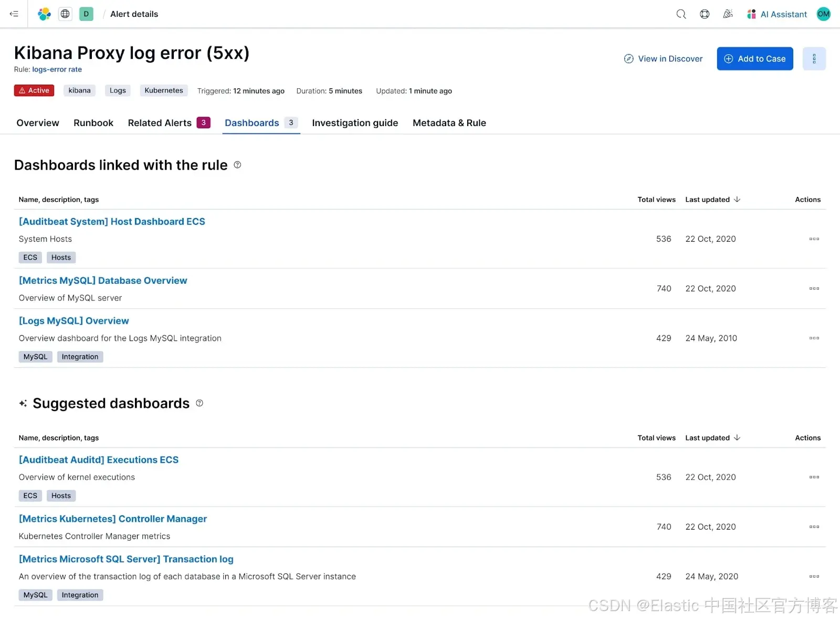Switch to the Overview tab
This screenshot has width=840, height=620.
[38, 123]
